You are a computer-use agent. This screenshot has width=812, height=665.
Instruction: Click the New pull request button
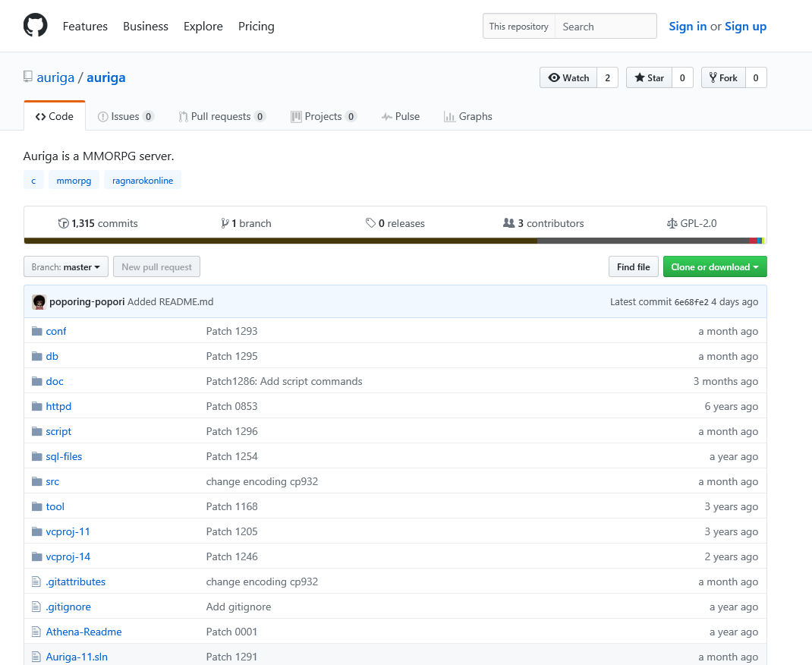coord(156,266)
